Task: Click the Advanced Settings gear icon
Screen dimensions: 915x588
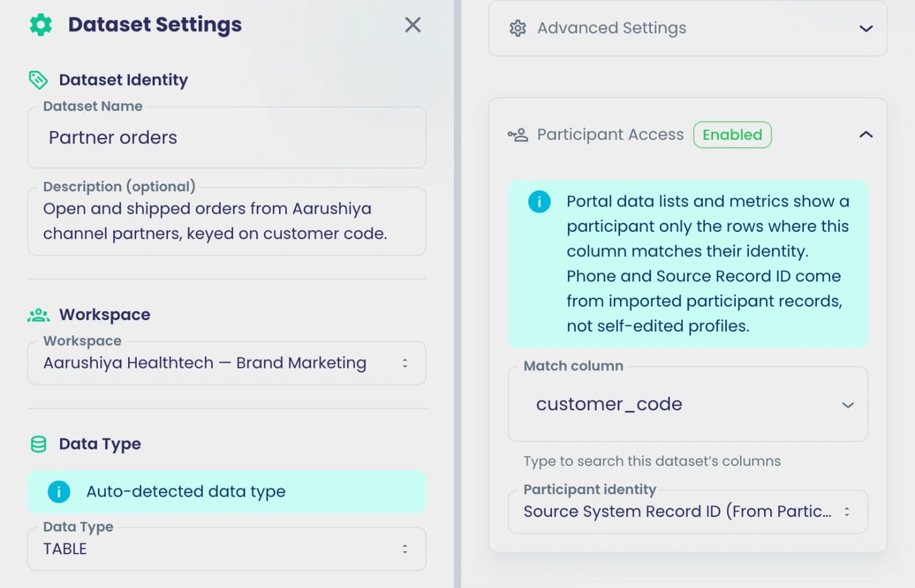Action: coord(518,28)
